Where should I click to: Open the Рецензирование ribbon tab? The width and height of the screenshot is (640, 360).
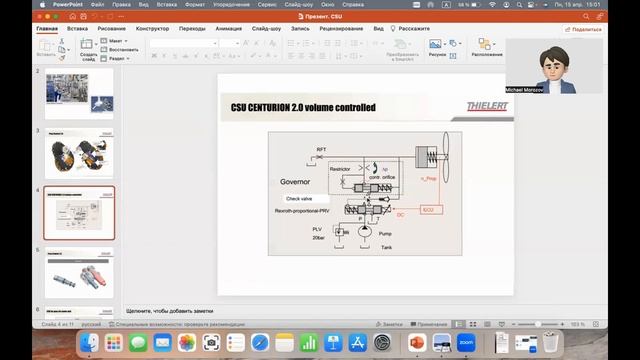[x=341, y=29]
